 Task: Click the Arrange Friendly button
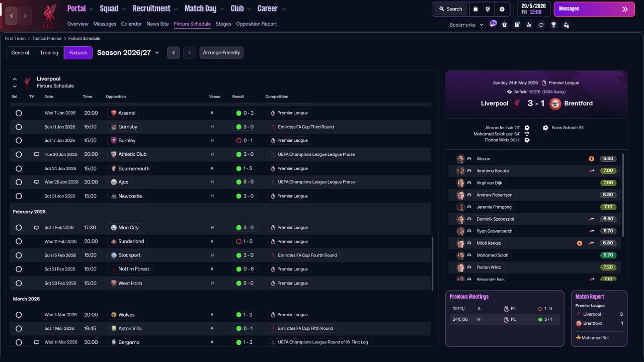tap(221, 53)
